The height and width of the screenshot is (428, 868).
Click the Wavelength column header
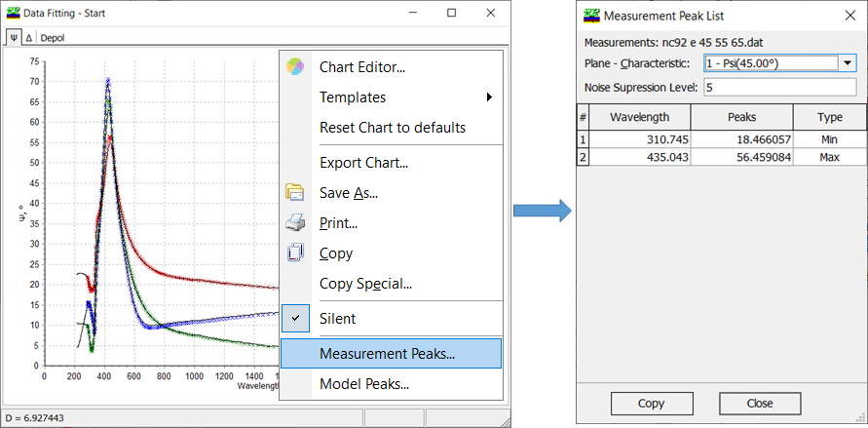[x=639, y=117]
